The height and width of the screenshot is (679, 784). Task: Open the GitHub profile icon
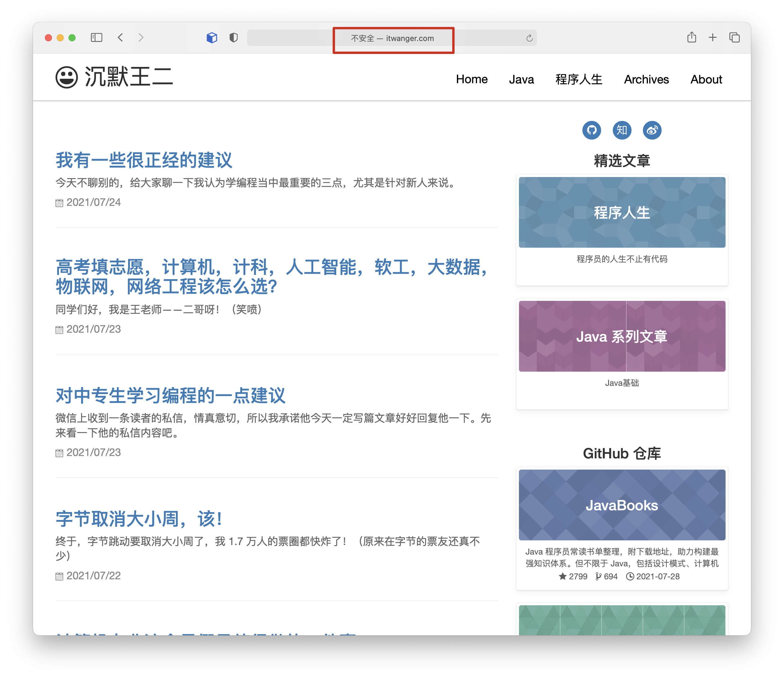[592, 130]
